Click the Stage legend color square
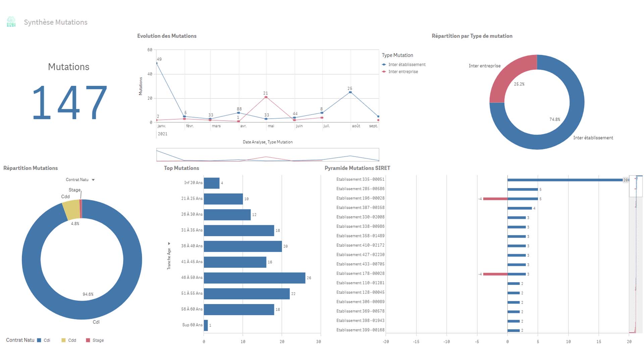Image resolution: width=644 pixels, height=362 pixels. (x=88, y=340)
